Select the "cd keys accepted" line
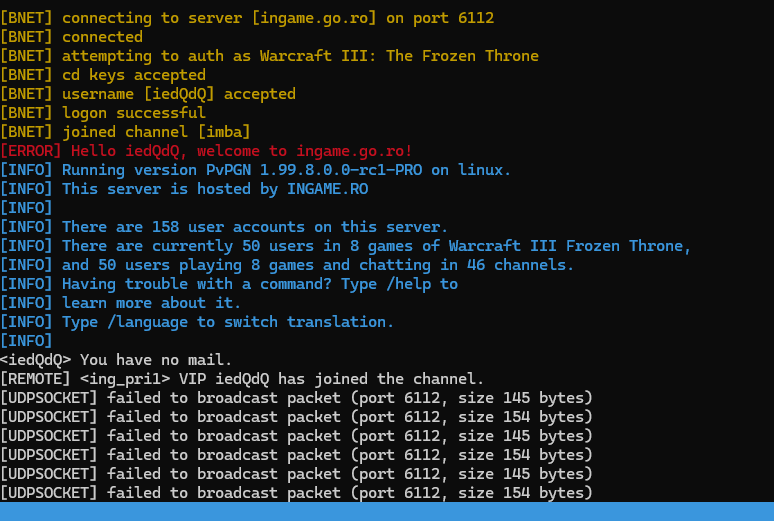 coord(133,75)
